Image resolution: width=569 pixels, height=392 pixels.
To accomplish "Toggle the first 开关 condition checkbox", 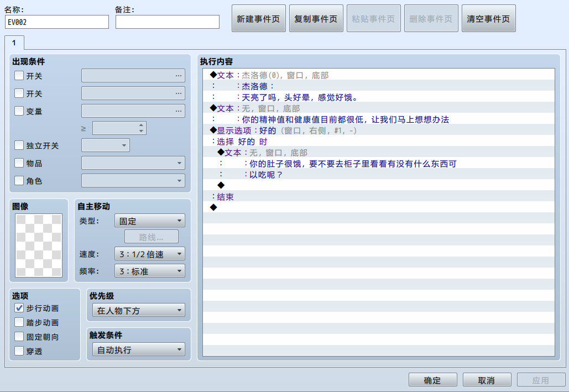I will tap(19, 76).
